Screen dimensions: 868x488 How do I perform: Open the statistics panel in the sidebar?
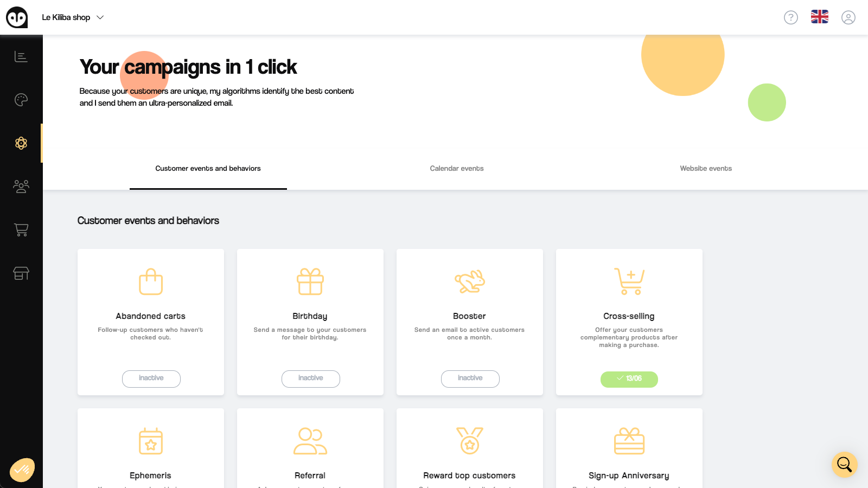pyautogui.click(x=21, y=56)
